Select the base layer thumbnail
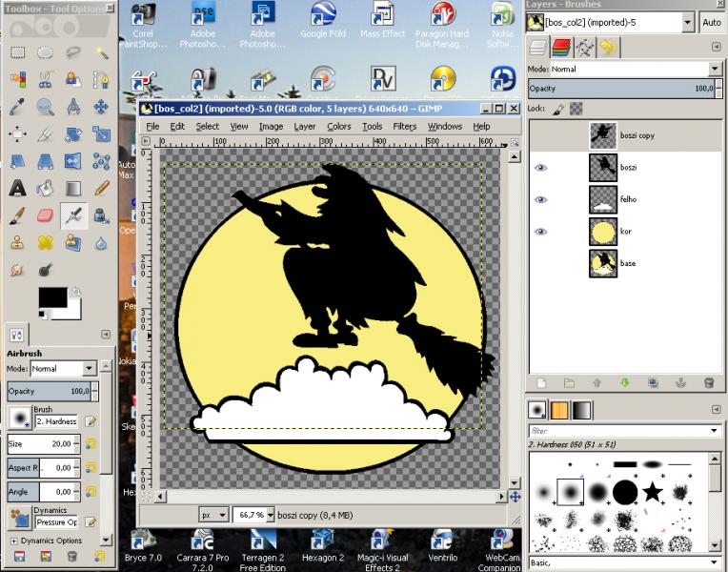728x572 pixels. pyautogui.click(x=603, y=263)
